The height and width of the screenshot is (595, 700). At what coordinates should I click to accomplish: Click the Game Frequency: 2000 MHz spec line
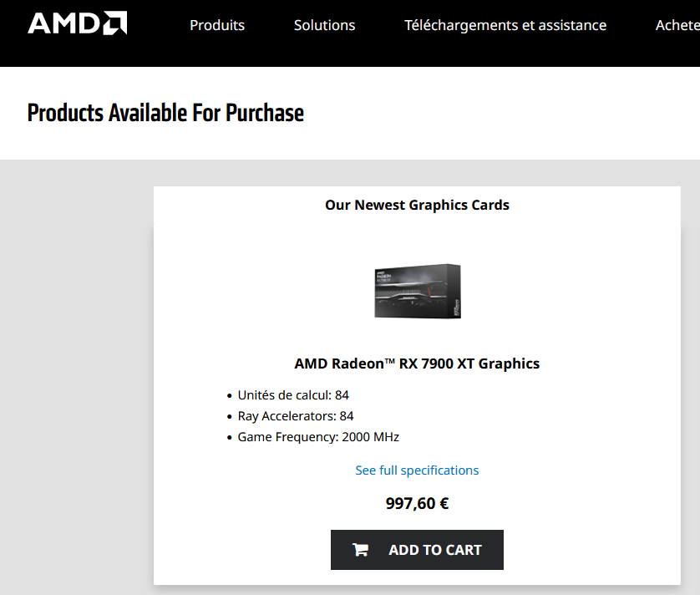[318, 437]
